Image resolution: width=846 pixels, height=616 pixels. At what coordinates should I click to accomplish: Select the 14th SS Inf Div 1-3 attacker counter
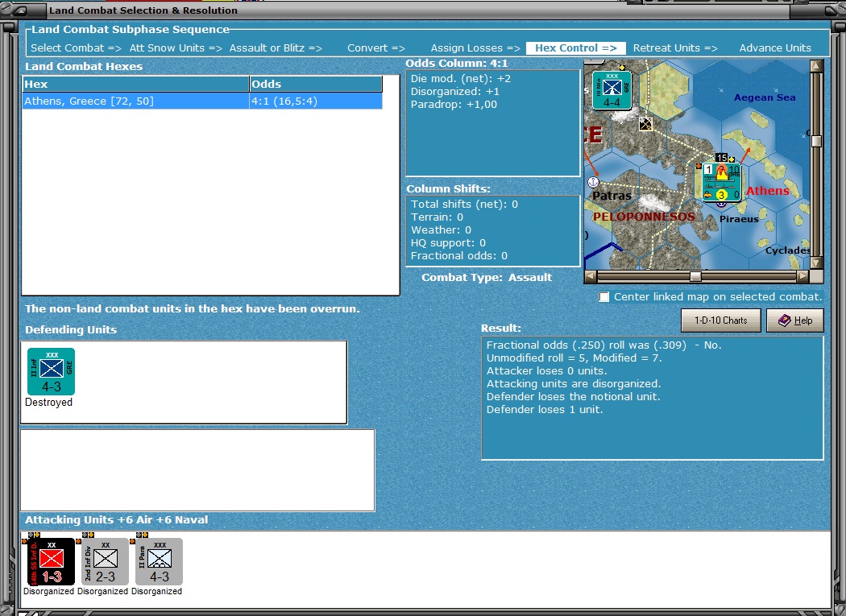click(x=52, y=561)
